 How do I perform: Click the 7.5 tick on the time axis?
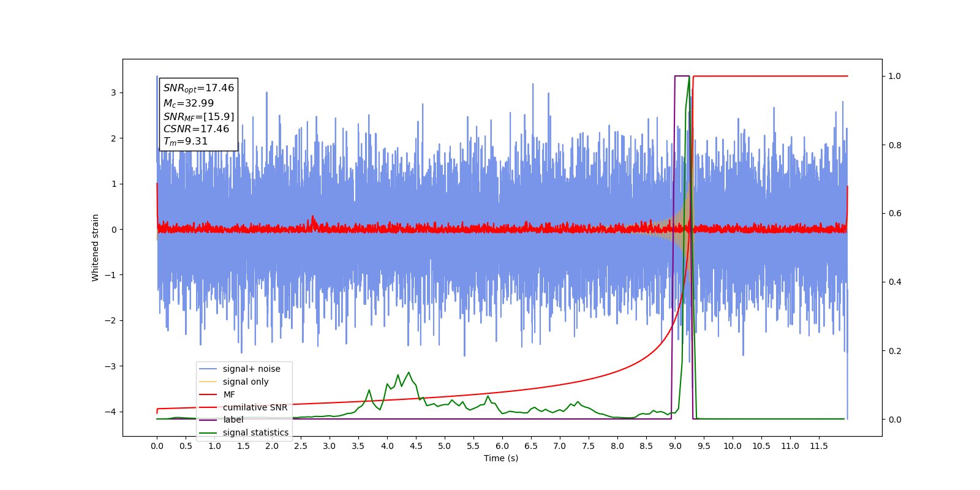[589, 446]
